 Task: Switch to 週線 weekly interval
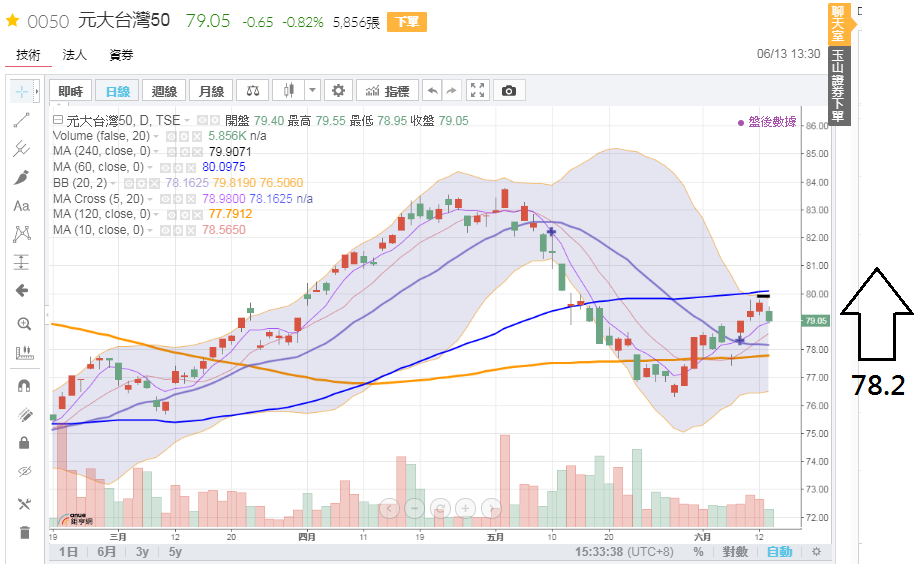(164, 91)
